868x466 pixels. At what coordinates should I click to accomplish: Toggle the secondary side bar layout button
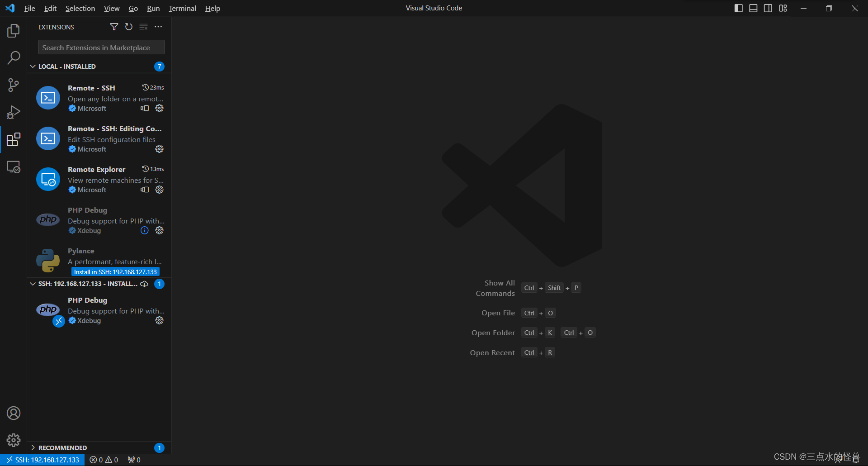768,8
